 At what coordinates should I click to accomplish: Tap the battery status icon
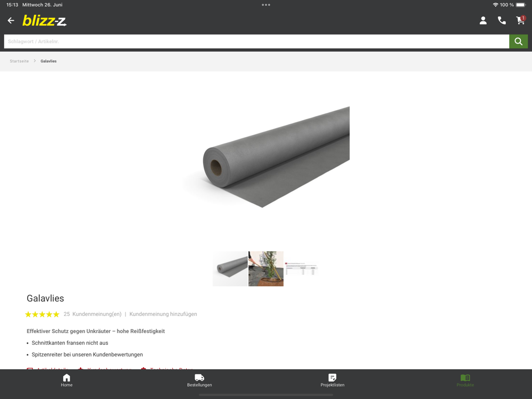(x=521, y=5)
